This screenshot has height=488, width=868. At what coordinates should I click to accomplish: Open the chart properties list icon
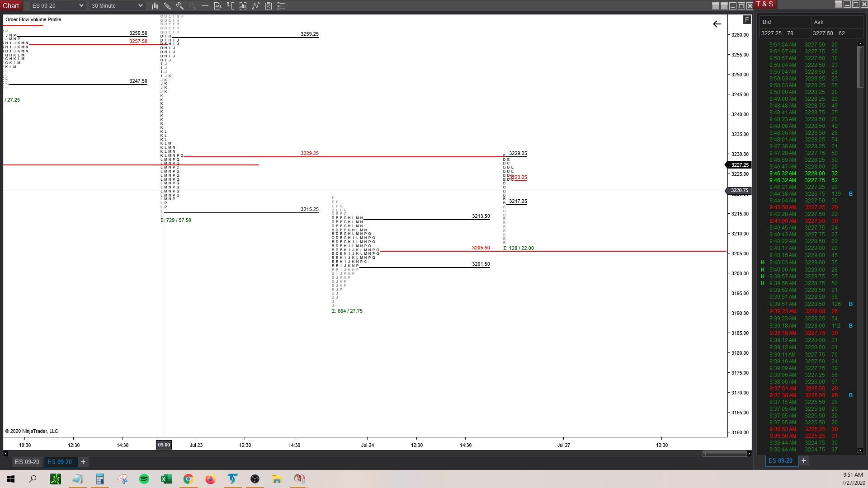pyautogui.click(x=281, y=6)
